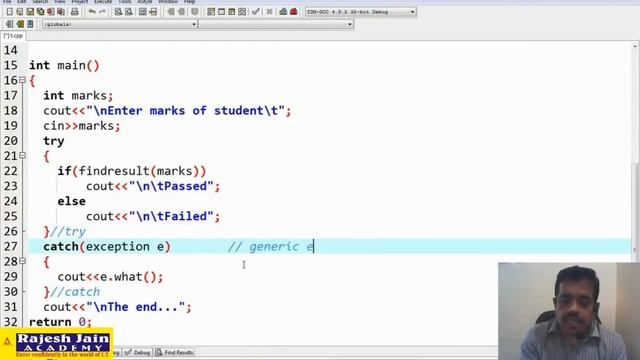The image size is (640, 360).
Task: Click line number 27 in the gutter
Action: pyautogui.click(x=11, y=247)
